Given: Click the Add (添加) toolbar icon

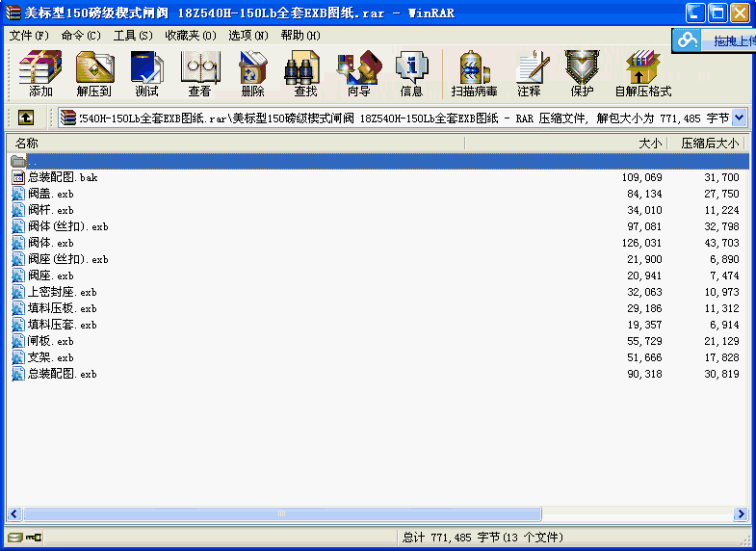Looking at the screenshot, I should click(40, 73).
